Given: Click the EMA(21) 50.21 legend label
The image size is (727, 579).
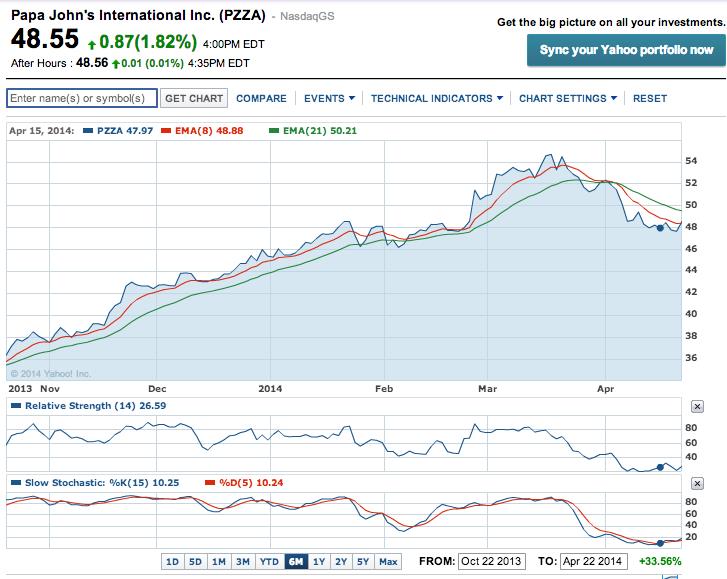Looking at the screenshot, I should tap(320, 131).
